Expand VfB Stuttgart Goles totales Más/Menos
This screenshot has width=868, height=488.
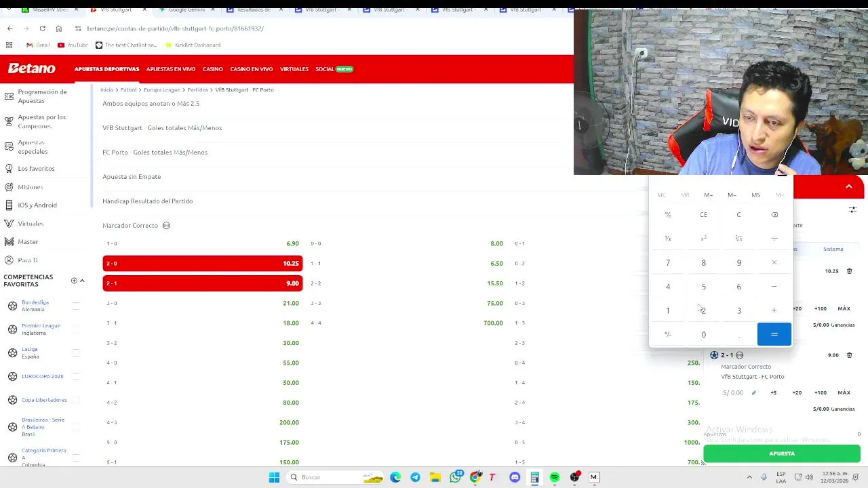(x=162, y=128)
